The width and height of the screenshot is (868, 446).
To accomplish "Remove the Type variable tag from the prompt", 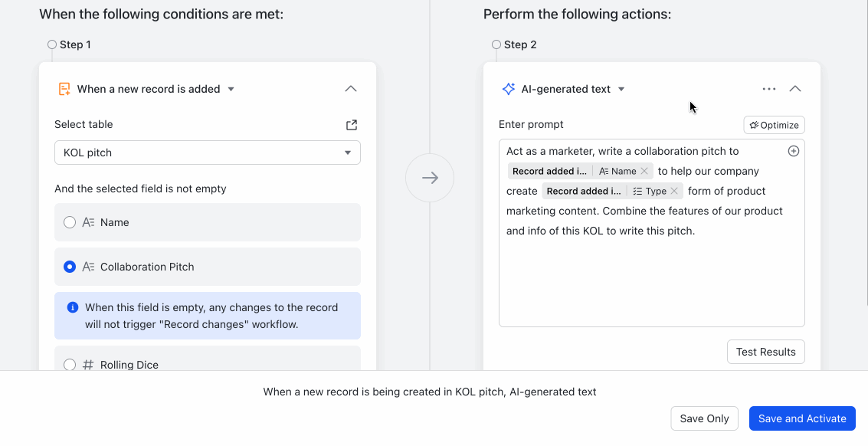I will point(673,191).
